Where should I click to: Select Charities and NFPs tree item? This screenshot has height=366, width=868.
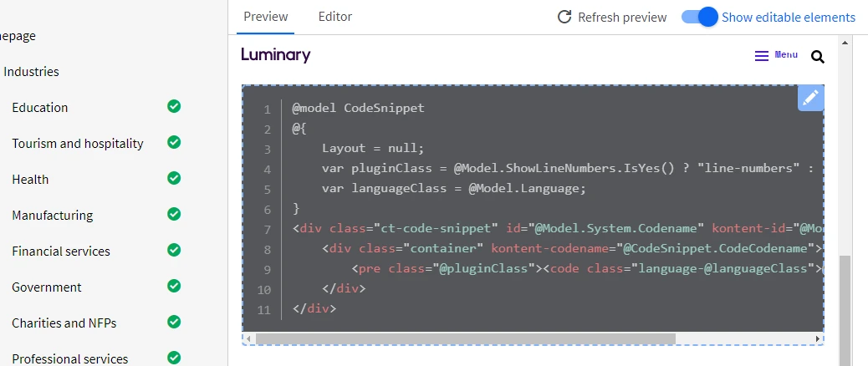[x=64, y=323]
